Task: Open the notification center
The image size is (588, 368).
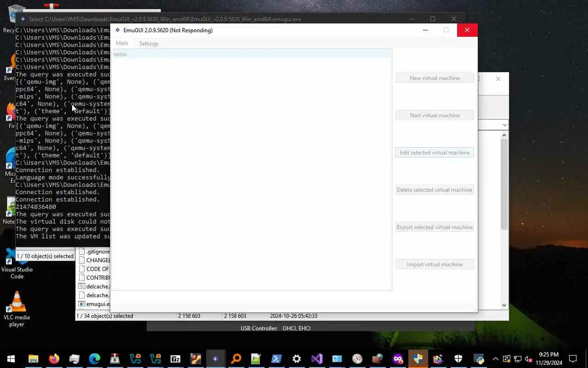Action: tap(573, 359)
